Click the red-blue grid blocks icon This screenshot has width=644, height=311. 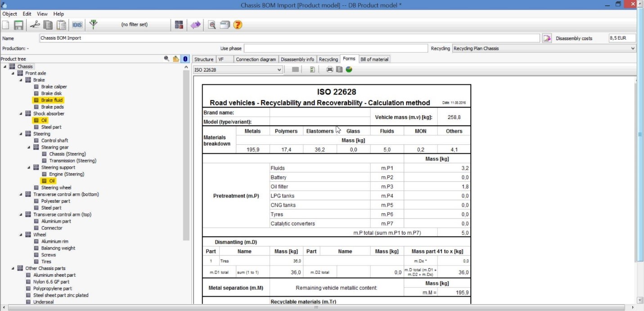pos(179,25)
